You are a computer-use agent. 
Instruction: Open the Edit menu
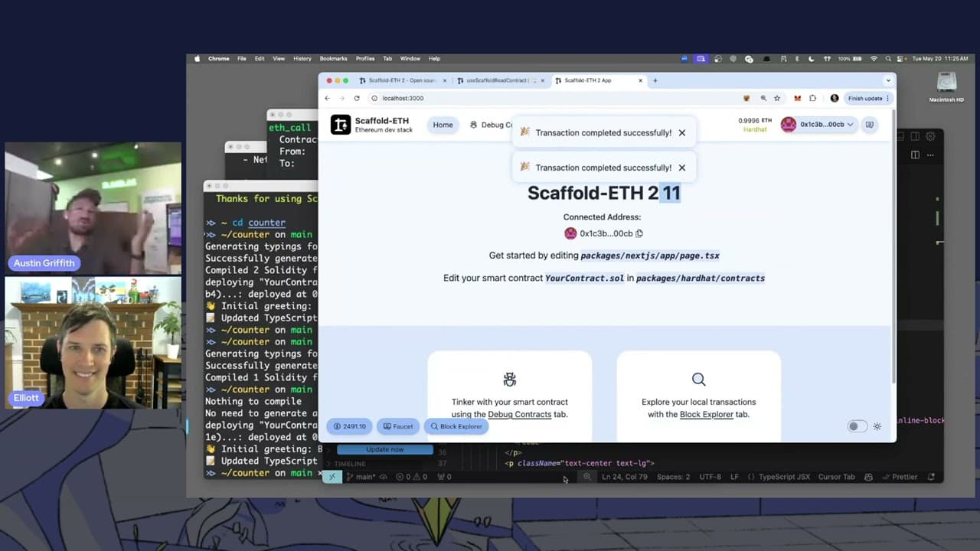coord(260,58)
